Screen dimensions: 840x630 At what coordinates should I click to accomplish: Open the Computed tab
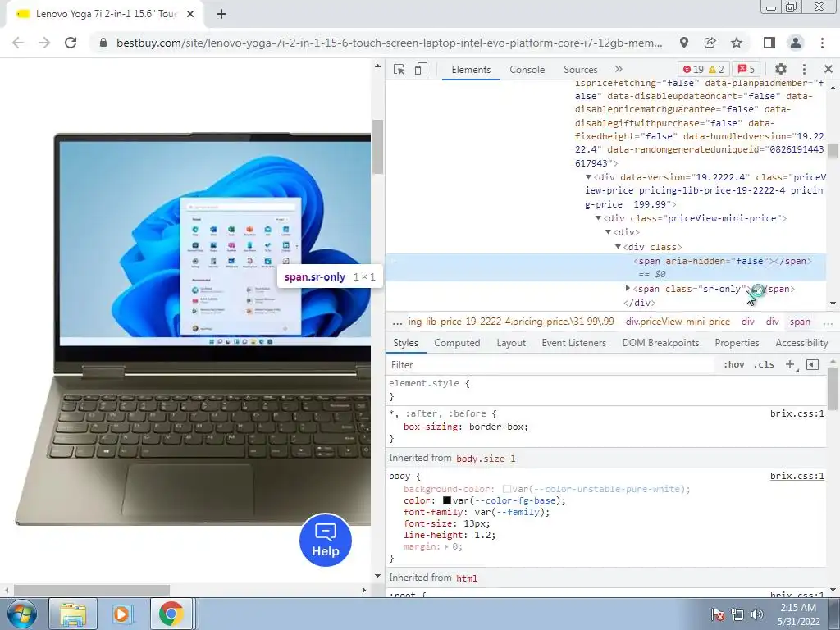click(457, 343)
